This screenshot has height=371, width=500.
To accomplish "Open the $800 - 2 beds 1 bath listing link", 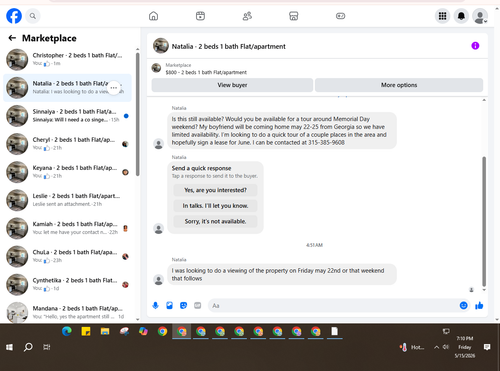I will 206,72.
